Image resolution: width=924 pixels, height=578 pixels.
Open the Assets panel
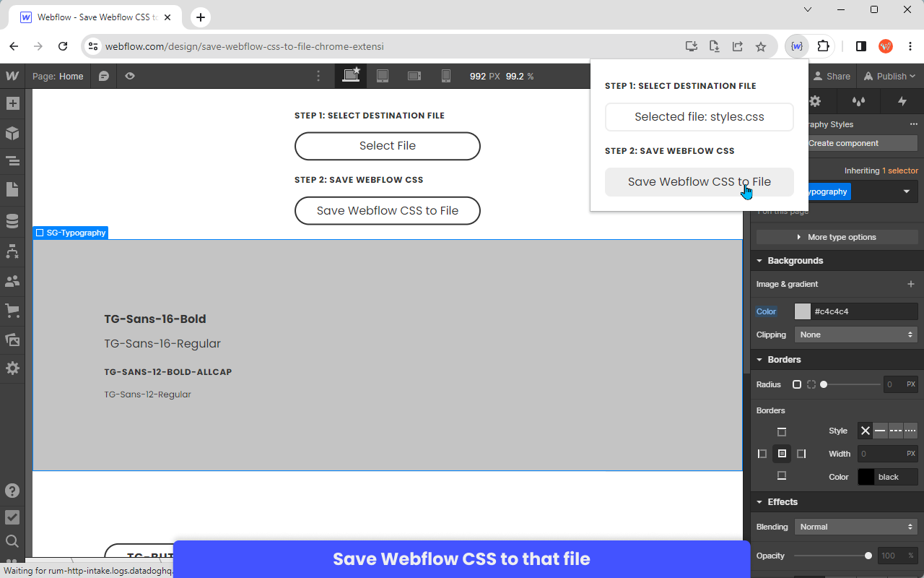[12, 340]
